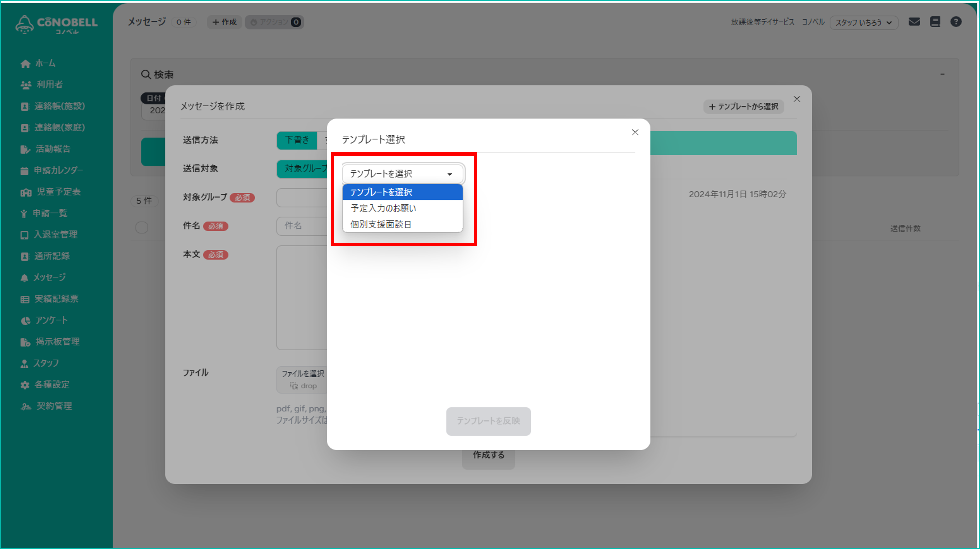Open 連絡帳(施設) from the sidebar
This screenshot has width=980, height=549.
[53, 106]
